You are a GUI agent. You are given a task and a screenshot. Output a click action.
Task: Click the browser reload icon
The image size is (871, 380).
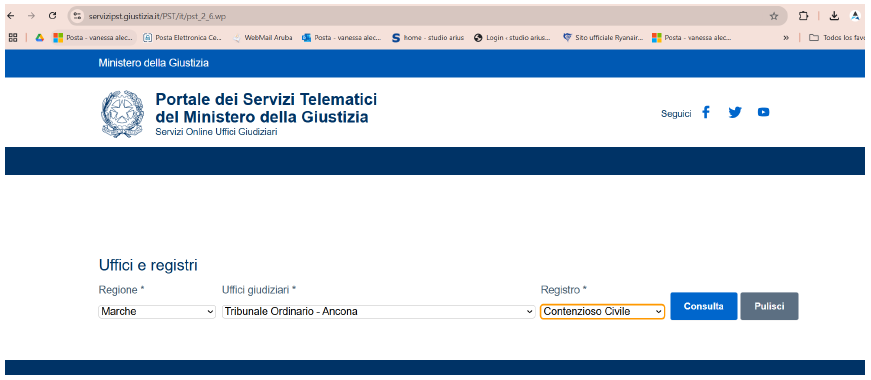52,16
